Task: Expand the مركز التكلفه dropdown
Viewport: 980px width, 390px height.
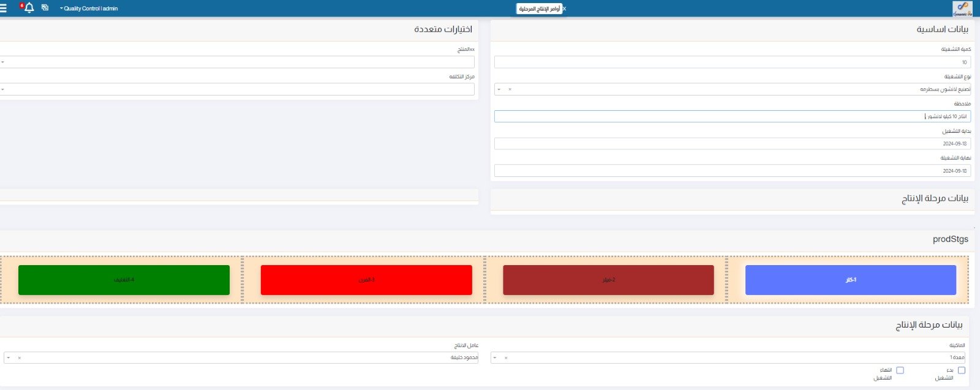Action: [3, 89]
